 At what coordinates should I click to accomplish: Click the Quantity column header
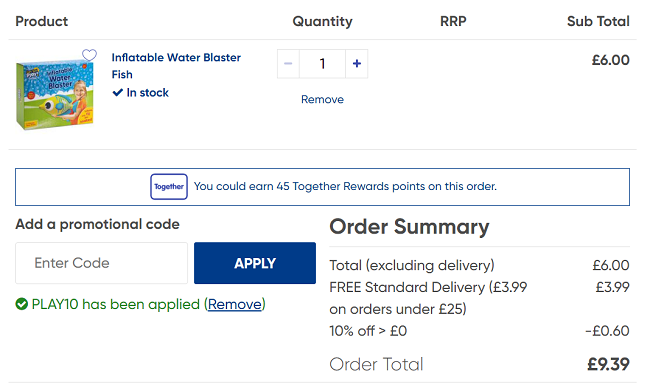[323, 21]
